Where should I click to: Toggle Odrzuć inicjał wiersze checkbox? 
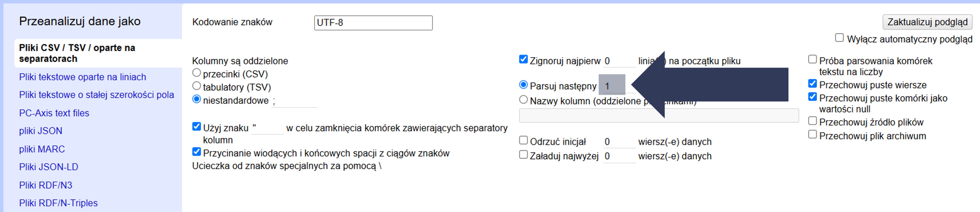tap(523, 140)
